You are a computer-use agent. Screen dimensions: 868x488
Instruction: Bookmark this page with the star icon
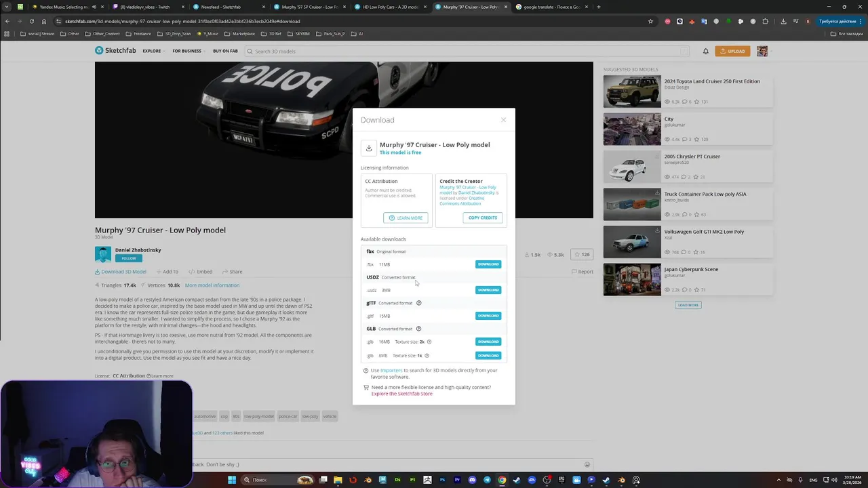point(651,21)
